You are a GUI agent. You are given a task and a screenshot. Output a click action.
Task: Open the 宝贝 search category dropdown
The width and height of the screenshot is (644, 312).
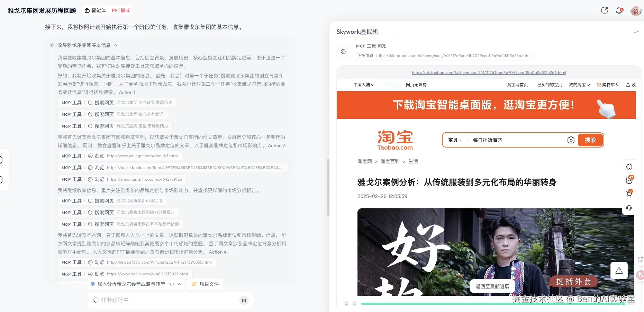[x=455, y=140]
